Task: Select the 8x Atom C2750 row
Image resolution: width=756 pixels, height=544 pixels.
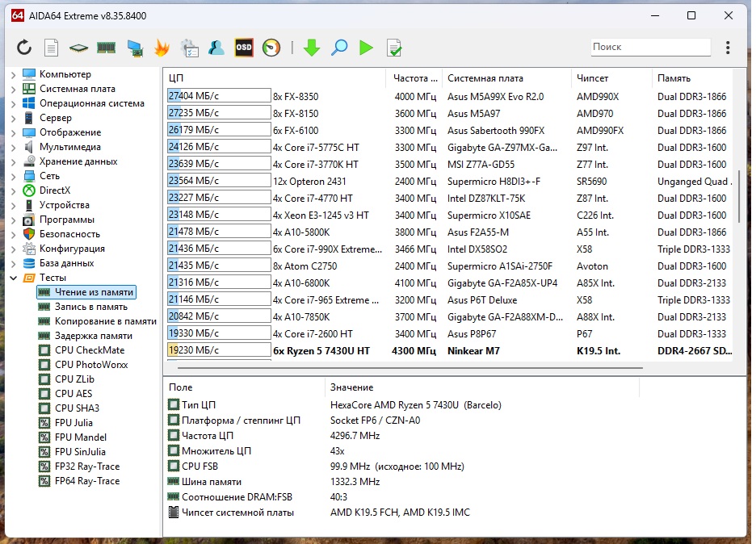Action: (449, 266)
